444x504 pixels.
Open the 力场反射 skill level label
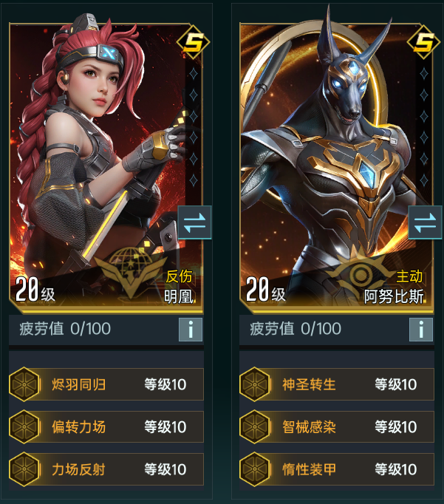pos(165,469)
